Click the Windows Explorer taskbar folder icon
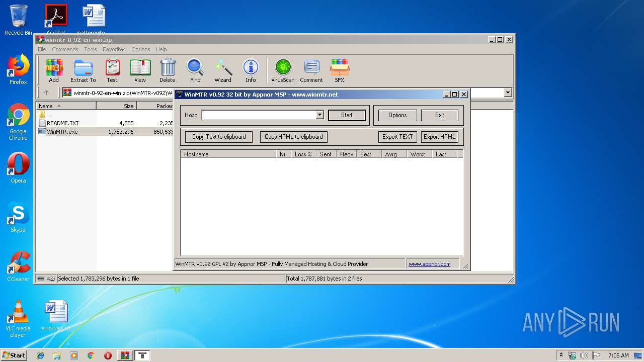Screen dimensions: 644x362 [x=57, y=355]
